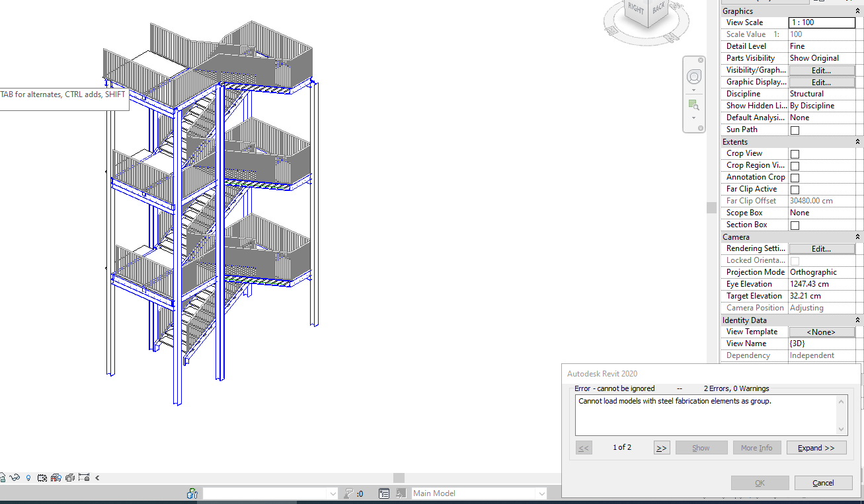Image resolution: width=864 pixels, height=504 pixels.
Task: Click the crop region icon on view control bar
Action: (42, 478)
